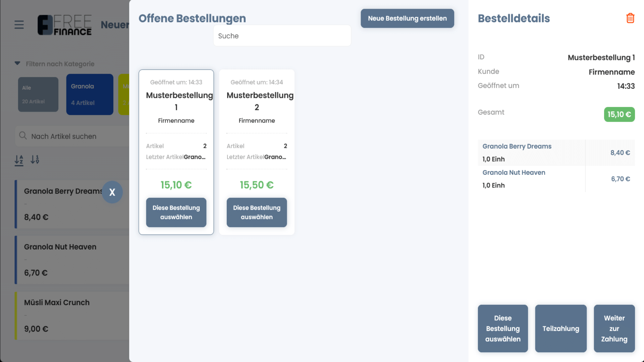Click the Neue Bestellung erstellen button
The height and width of the screenshot is (362, 644).
407,18
